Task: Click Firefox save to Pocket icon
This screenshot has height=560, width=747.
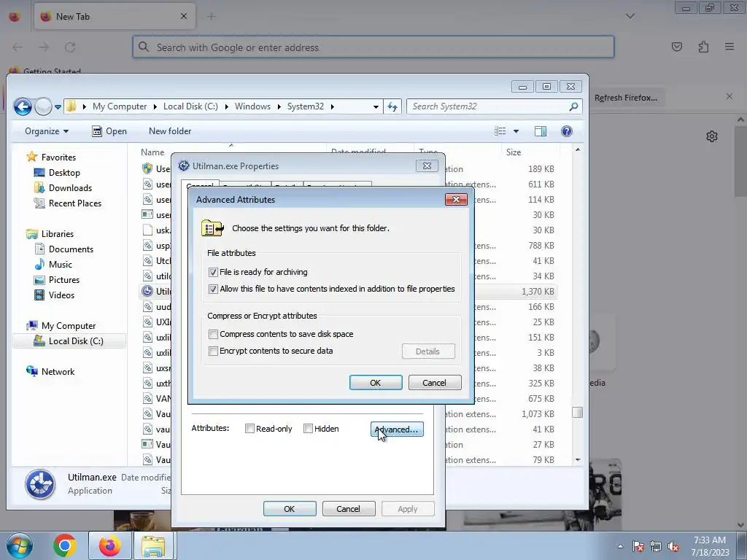Action: [677, 47]
